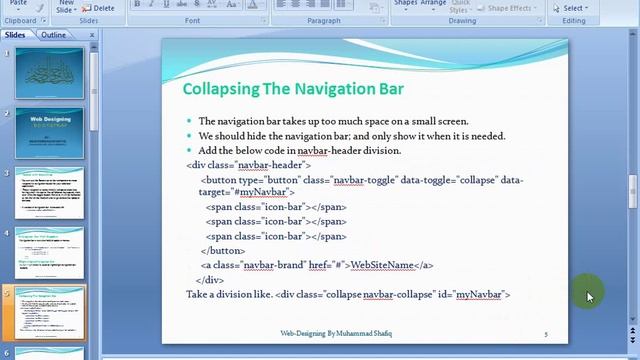
Task: Open Paragraph dialog launcher
Action: point(383,20)
